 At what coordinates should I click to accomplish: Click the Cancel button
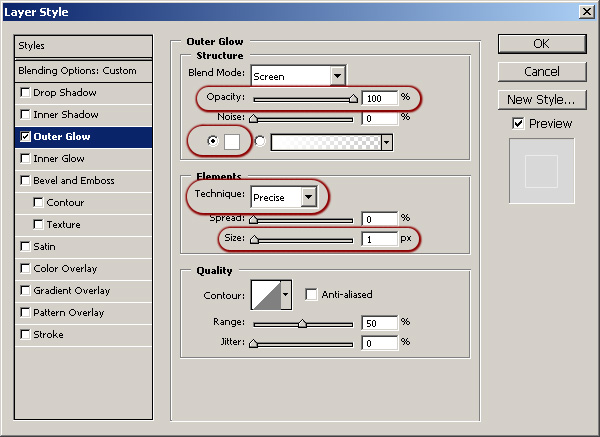541,71
